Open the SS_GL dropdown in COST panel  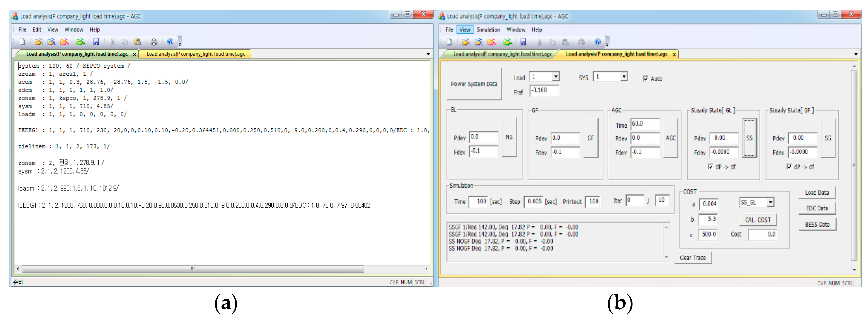[x=770, y=202]
